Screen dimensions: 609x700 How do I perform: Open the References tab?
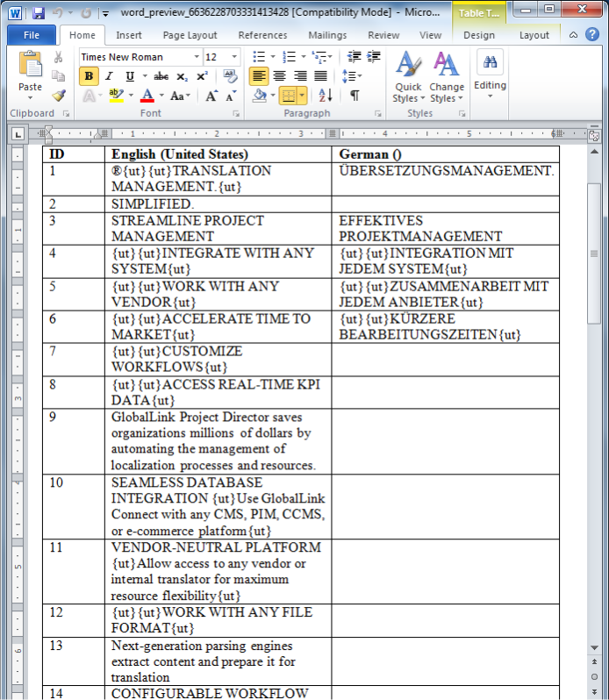pyautogui.click(x=262, y=35)
